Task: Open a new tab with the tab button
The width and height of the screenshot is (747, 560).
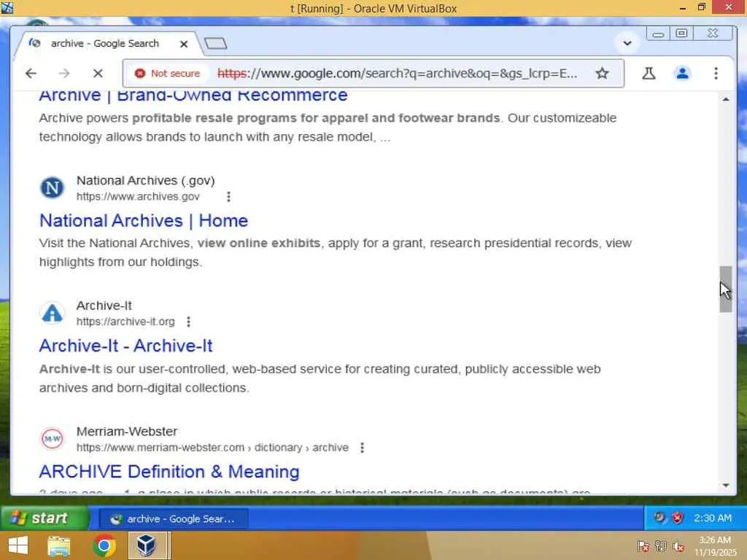Action: (215, 43)
